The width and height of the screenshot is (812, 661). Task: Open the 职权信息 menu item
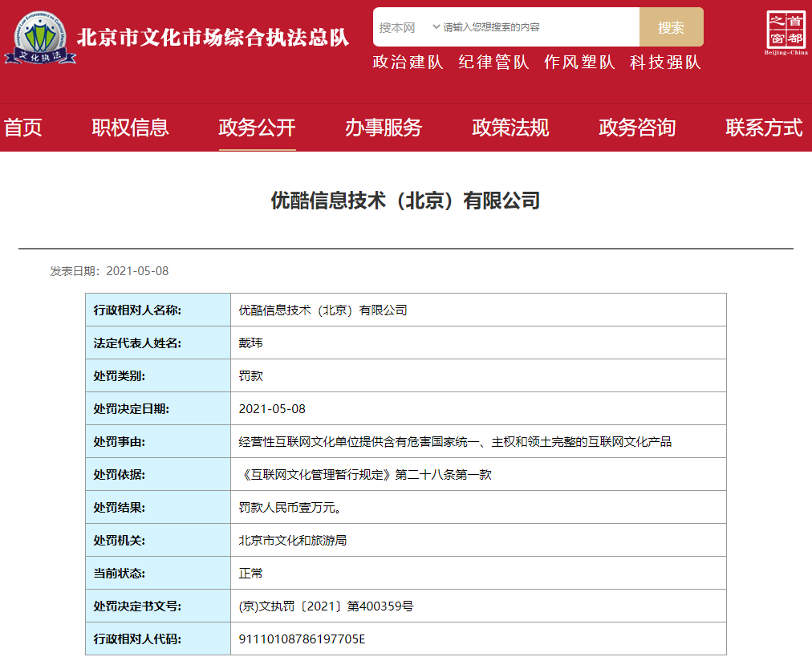coord(130,128)
